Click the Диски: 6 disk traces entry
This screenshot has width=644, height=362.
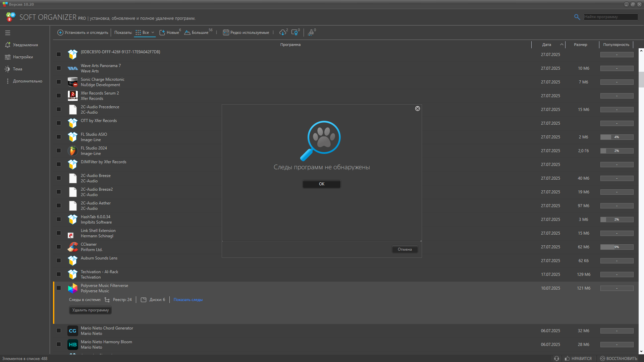(x=153, y=300)
